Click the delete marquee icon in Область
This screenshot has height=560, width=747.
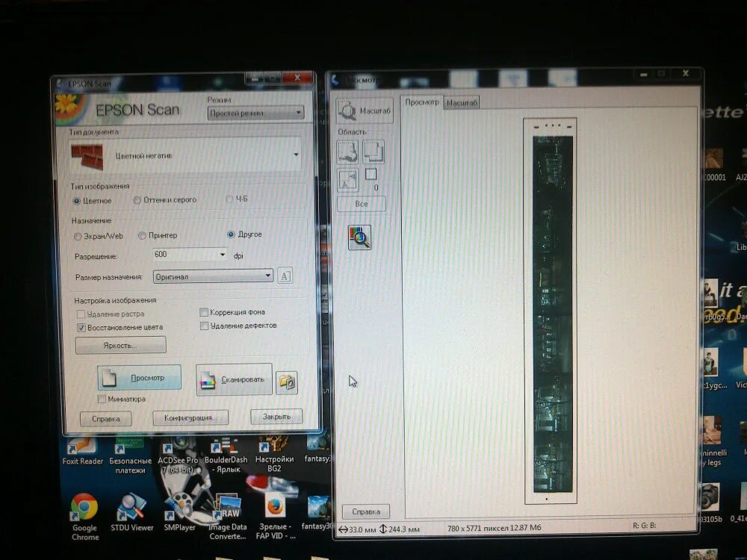(347, 152)
